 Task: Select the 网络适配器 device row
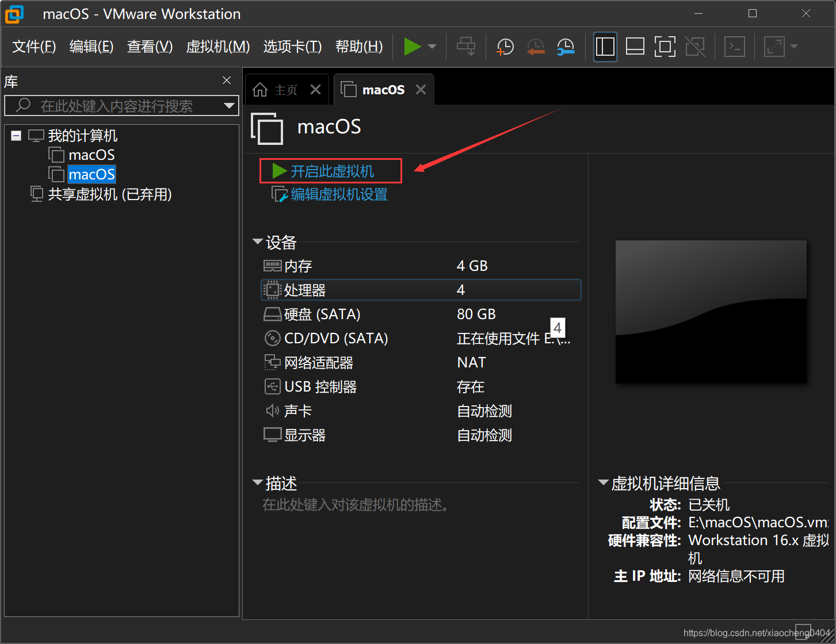coord(421,363)
